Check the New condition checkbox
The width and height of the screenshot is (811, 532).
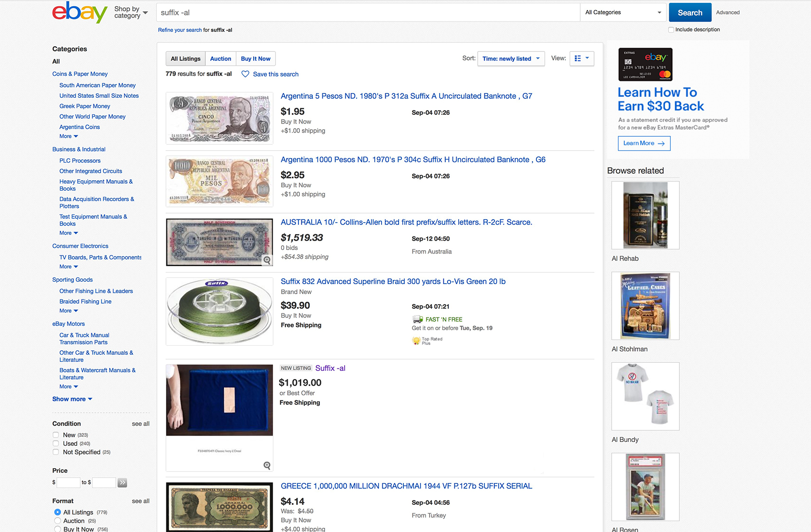[x=56, y=435]
